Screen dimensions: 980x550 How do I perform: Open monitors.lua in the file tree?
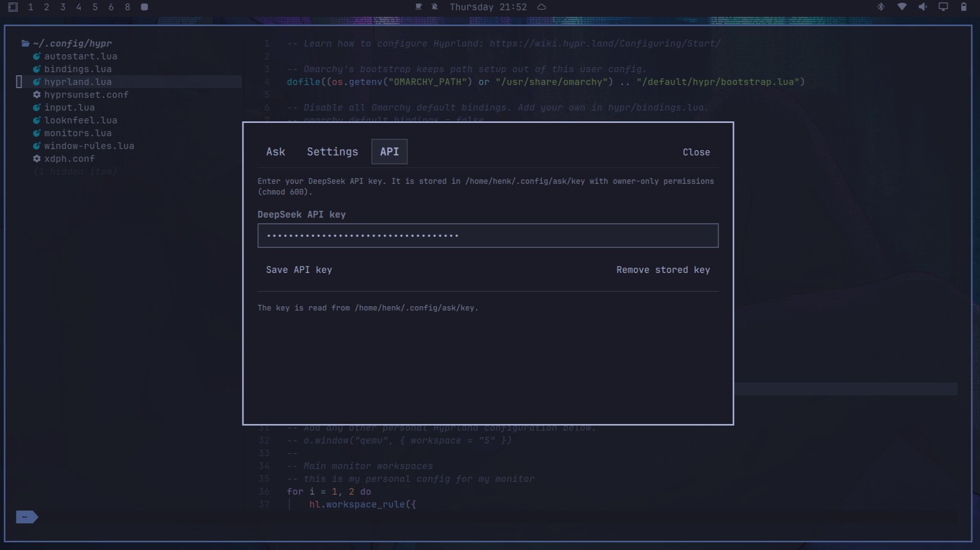pos(77,133)
